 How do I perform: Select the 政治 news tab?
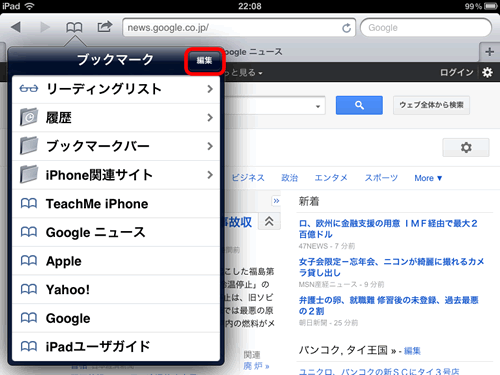289,178
